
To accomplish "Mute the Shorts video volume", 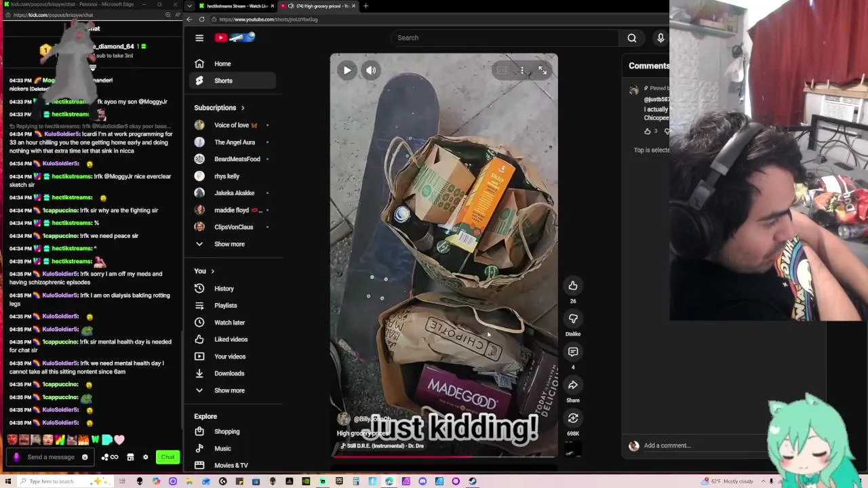I will coord(371,70).
